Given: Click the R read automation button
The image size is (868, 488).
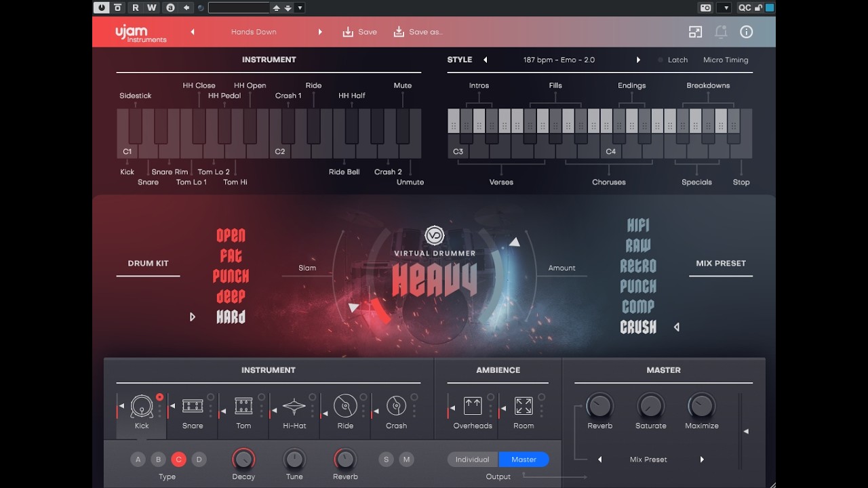Looking at the screenshot, I should [135, 7].
